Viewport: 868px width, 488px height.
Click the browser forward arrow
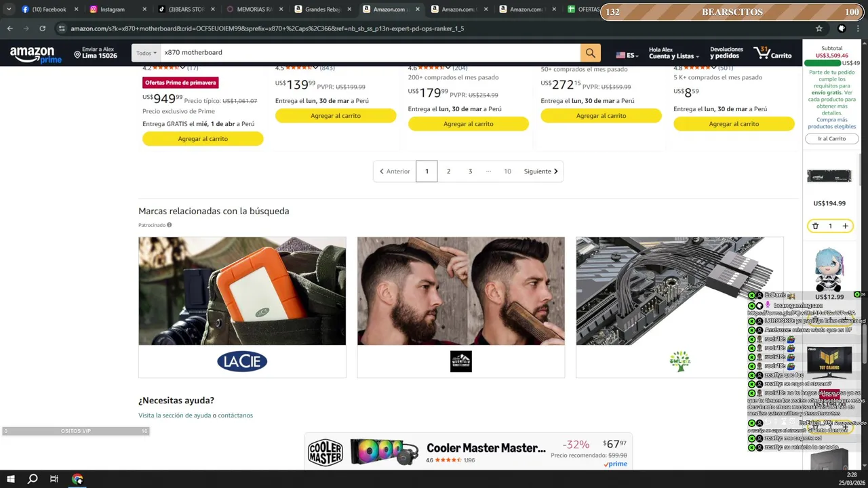point(26,28)
